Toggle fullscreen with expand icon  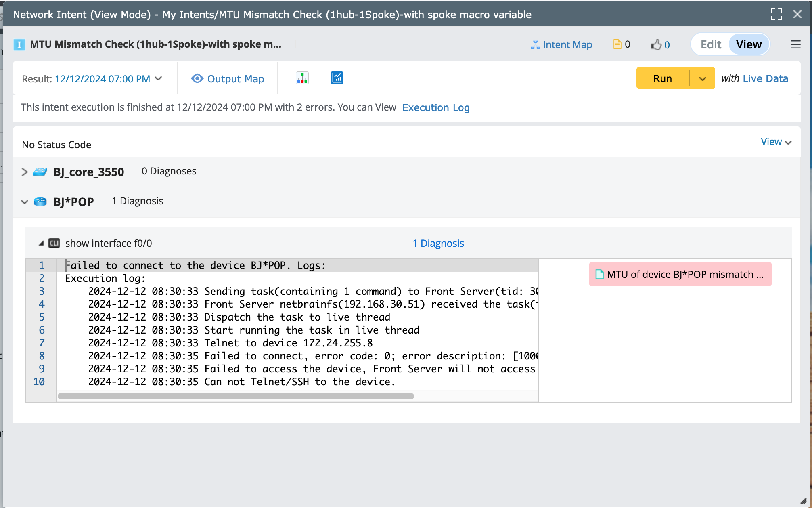click(x=776, y=14)
